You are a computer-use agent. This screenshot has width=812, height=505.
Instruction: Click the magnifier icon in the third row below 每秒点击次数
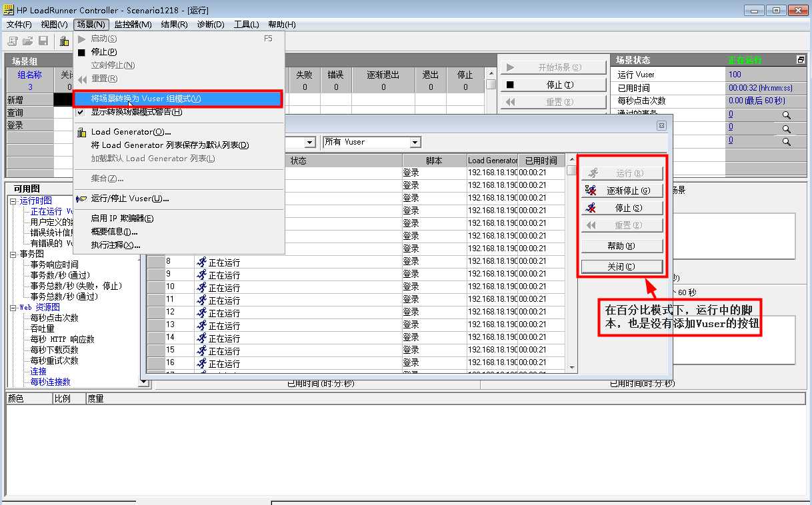click(787, 141)
